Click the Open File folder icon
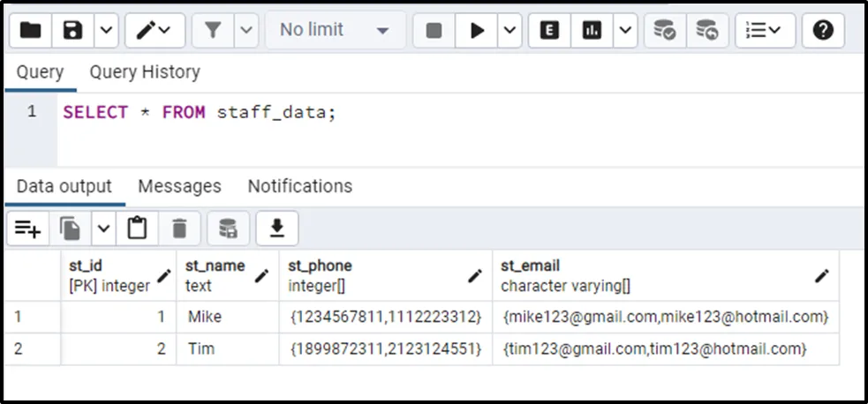The height and width of the screenshot is (404, 868). (x=31, y=31)
